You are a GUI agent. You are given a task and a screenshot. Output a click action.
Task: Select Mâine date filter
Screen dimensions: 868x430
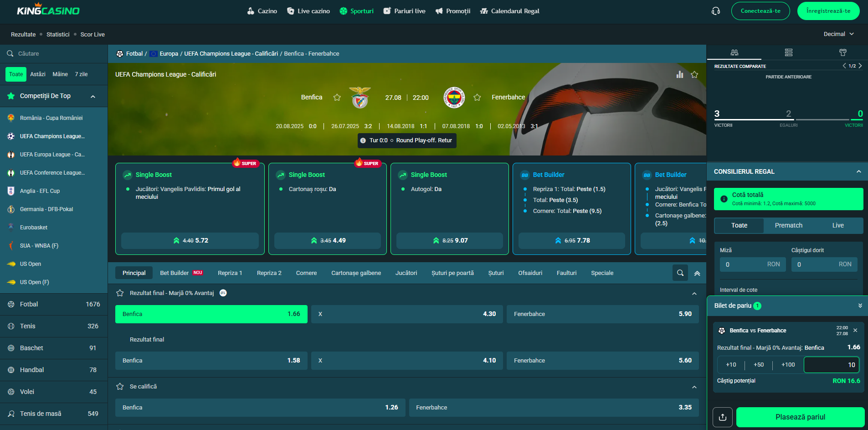pyautogui.click(x=60, y=74)
